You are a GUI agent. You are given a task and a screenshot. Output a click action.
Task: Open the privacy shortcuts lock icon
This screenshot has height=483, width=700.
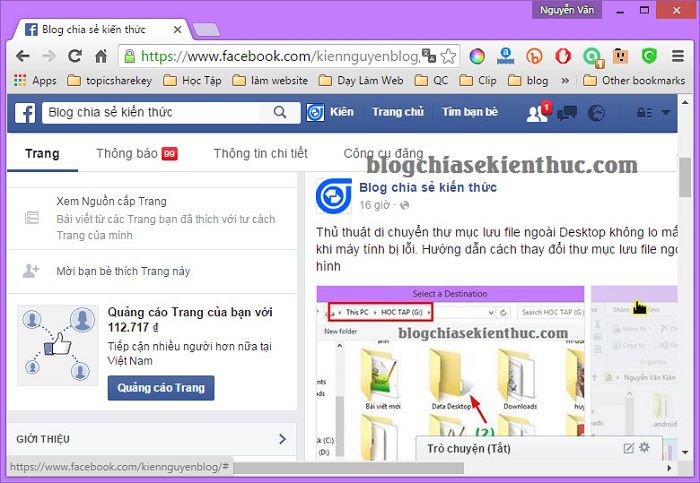coord(644,112)
